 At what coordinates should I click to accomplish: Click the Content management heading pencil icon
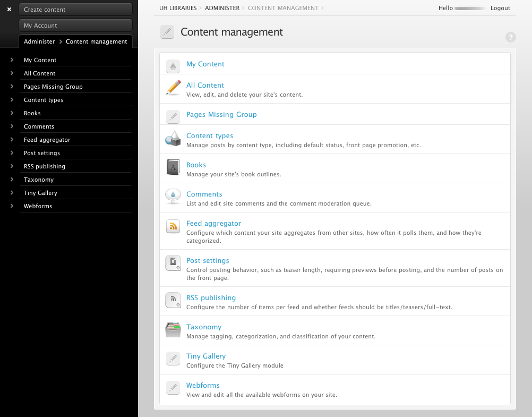click(167, 32)
